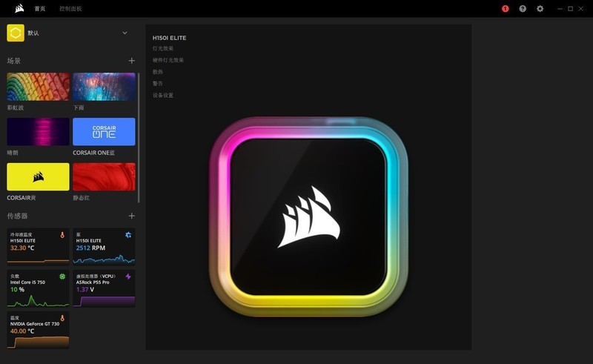Viewport: 593px width, 364px height.
Task: Click thermometer icon on NVIDIA GeForce GT 730 card
Action: tap(62, 318)
